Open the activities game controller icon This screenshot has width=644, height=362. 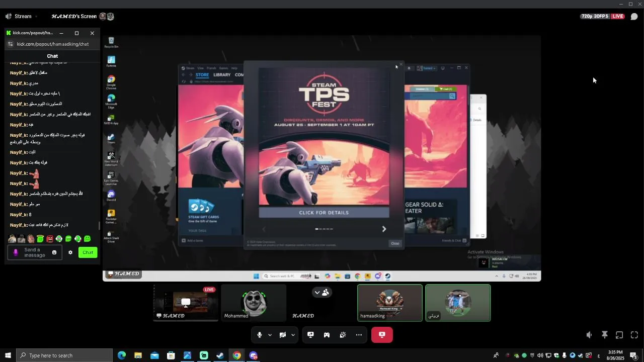(327, 335)
